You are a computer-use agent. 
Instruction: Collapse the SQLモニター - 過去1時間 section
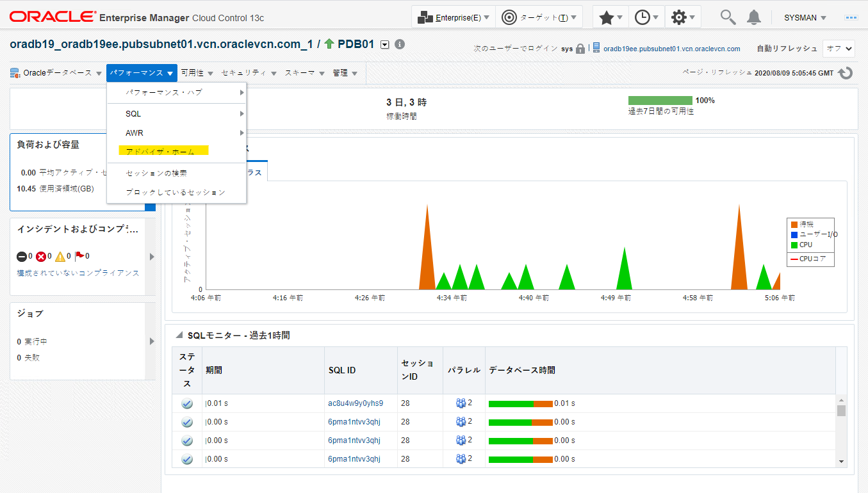click(x=178, y=335)
